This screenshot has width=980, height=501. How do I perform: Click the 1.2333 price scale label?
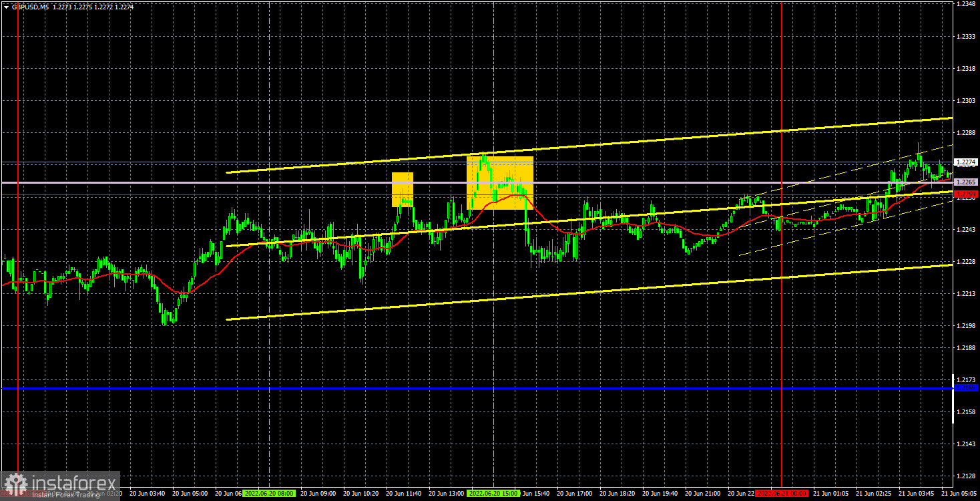pyautogui.click(x=966, y=36)
